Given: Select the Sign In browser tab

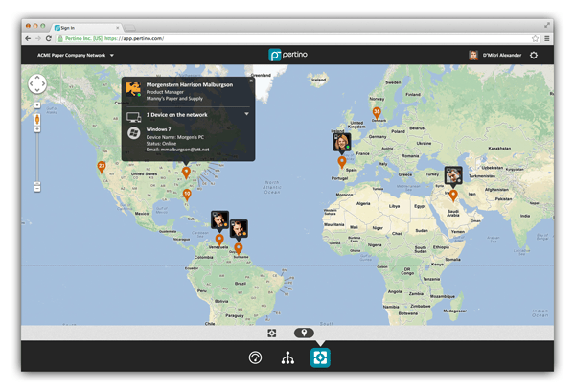Looking at the screenshot, I should coord(86,28).
